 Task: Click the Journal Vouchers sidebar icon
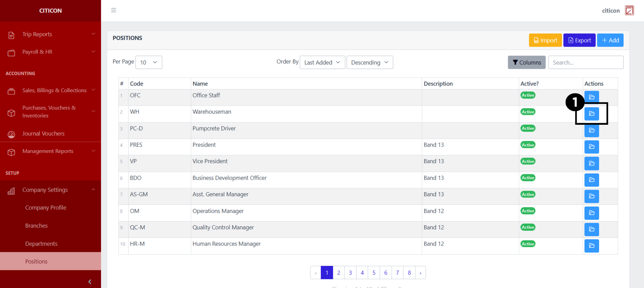(11, 134)
